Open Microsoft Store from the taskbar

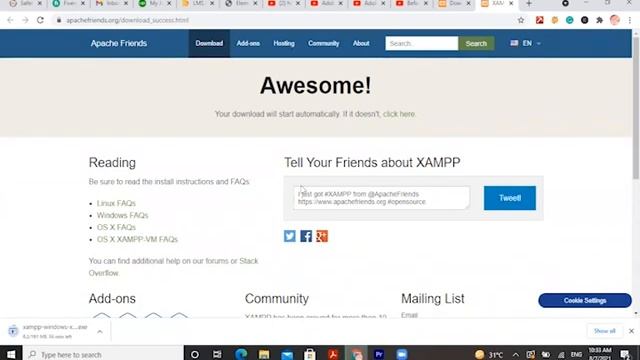[310, 354]
